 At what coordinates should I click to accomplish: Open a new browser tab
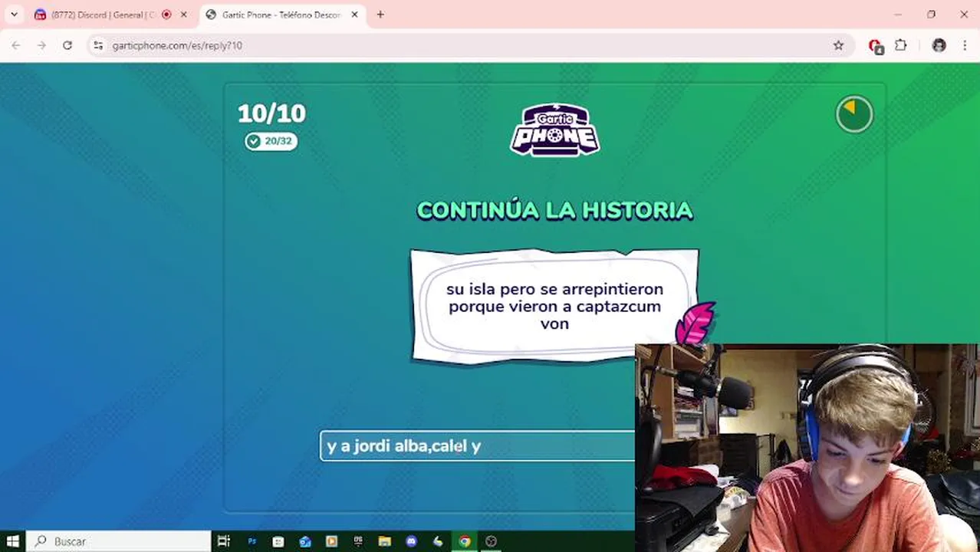click(x=380, y=15)
